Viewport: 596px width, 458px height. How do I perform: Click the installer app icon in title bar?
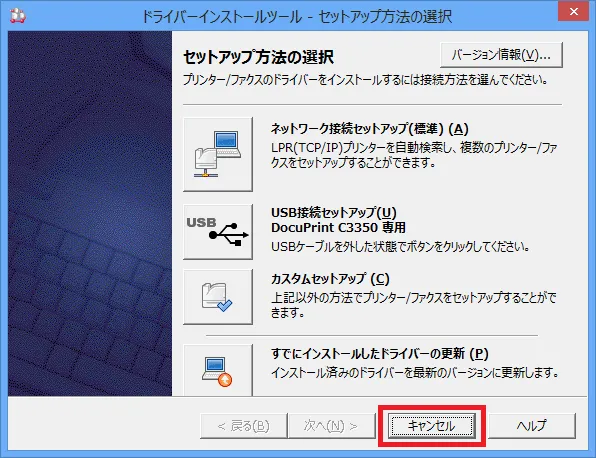click(17, 15)
